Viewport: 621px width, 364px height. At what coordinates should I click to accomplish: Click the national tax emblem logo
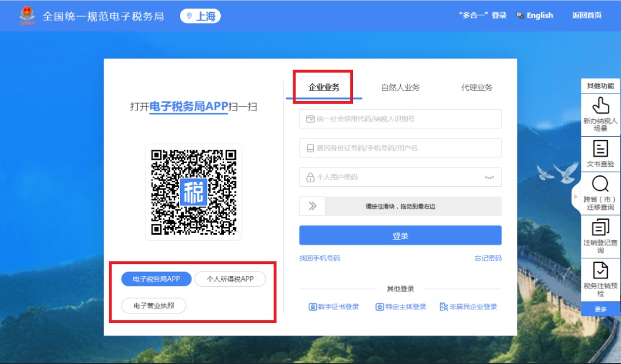click(28, 16)
